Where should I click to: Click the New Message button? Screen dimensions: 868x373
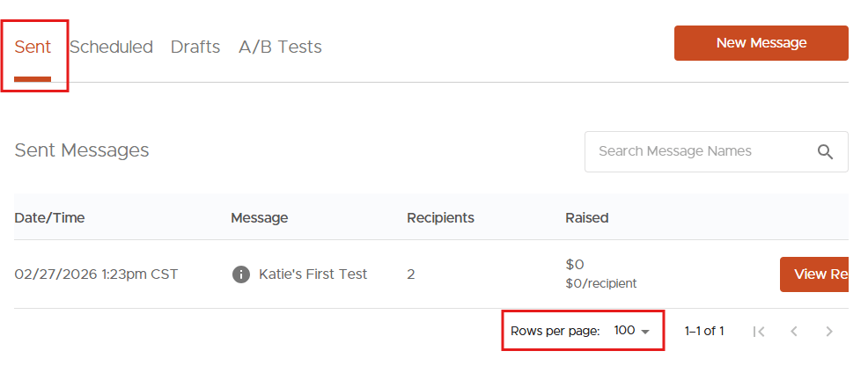tap(761, 43)
